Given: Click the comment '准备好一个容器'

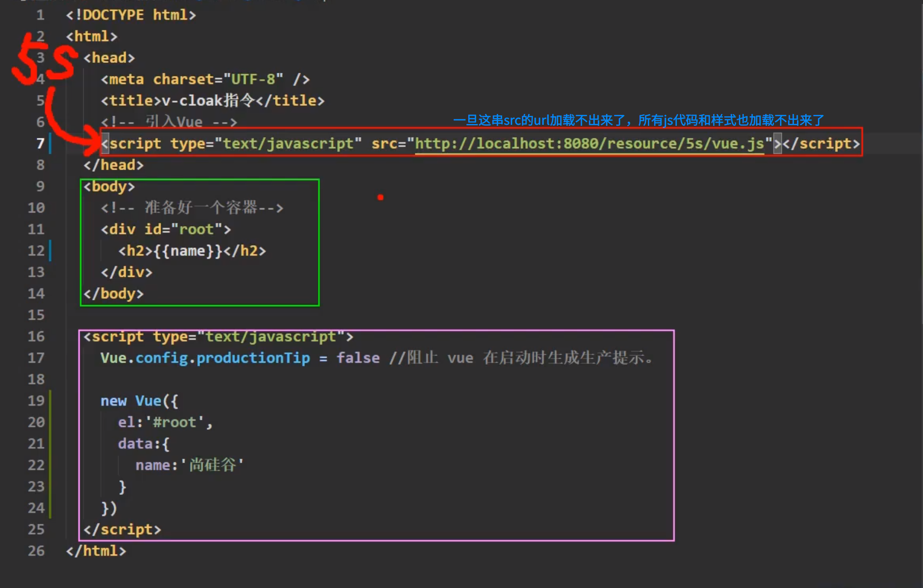Looking at the screenshot, I should 192,208.
